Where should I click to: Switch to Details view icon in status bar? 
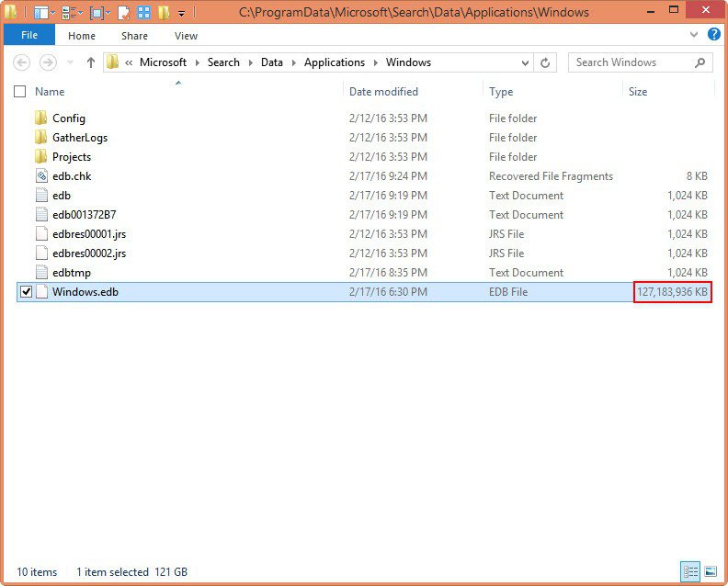690,571
